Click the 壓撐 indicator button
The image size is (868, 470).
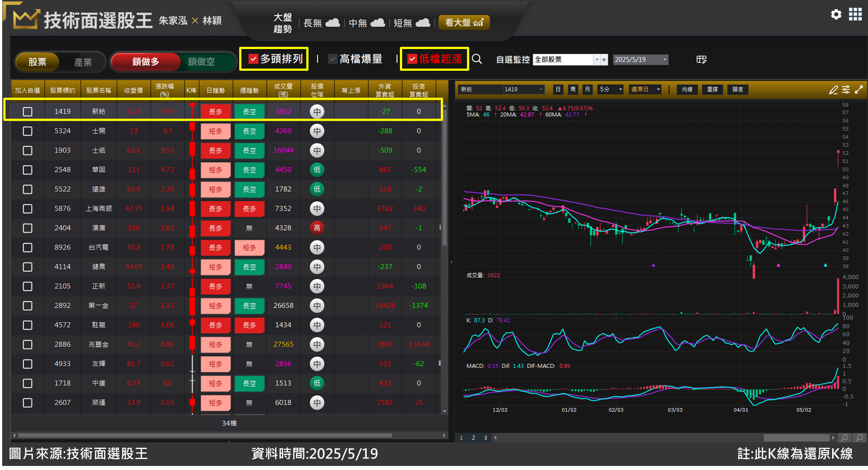712,90
